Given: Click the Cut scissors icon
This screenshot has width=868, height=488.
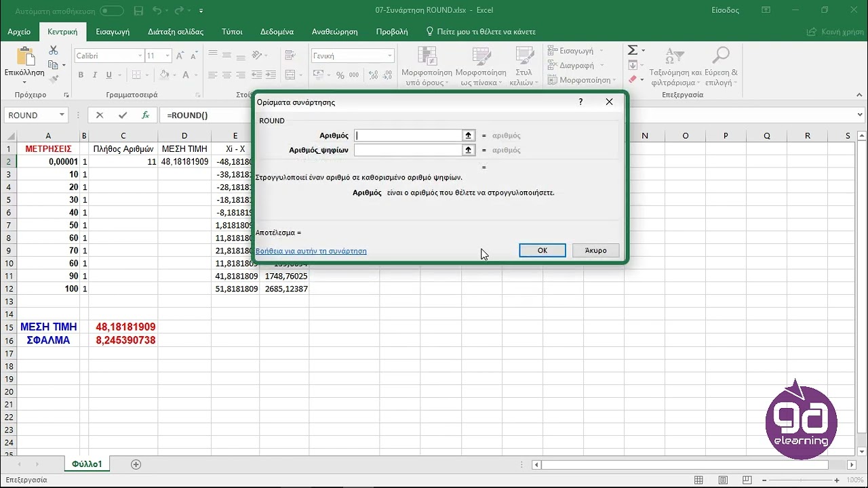Looking at the screenshot, I should (54, 51).
